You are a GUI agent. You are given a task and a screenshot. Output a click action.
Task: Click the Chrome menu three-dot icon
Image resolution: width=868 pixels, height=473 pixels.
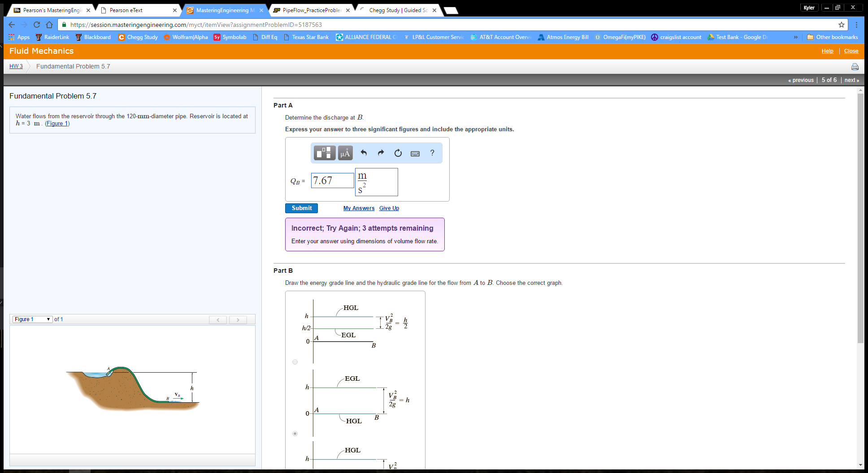[x=857, y=25]
